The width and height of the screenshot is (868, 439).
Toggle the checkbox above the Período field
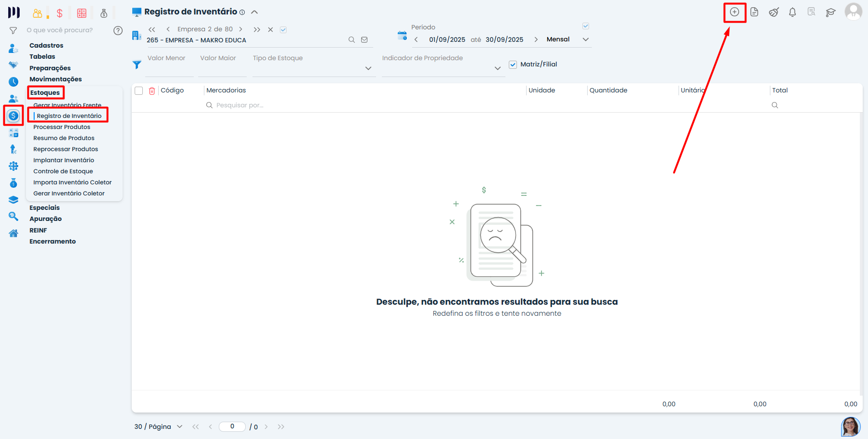(x=586, y=26)
